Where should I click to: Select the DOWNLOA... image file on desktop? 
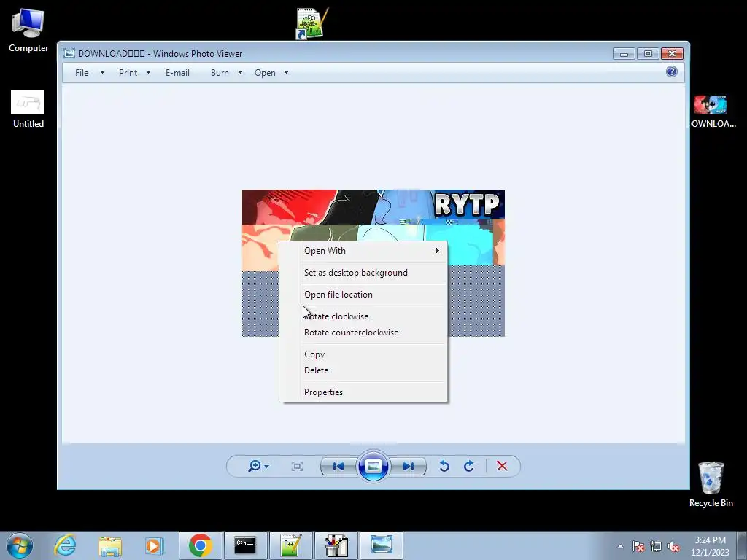[711, 112]
